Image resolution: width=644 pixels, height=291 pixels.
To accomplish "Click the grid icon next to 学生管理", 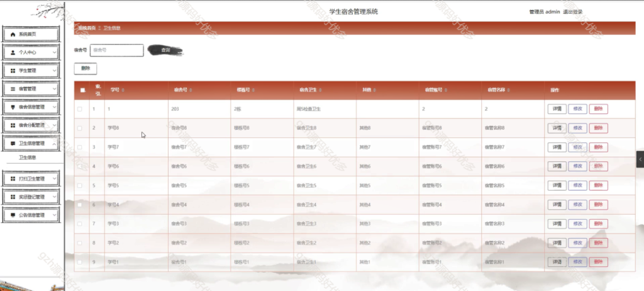I will click(13, 71).
